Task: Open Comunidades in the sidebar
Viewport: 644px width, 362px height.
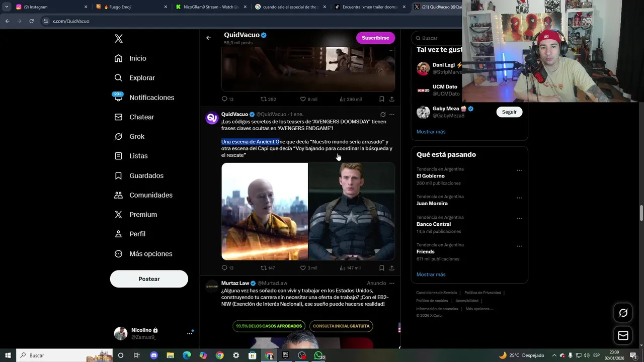Action: [143, 195]
